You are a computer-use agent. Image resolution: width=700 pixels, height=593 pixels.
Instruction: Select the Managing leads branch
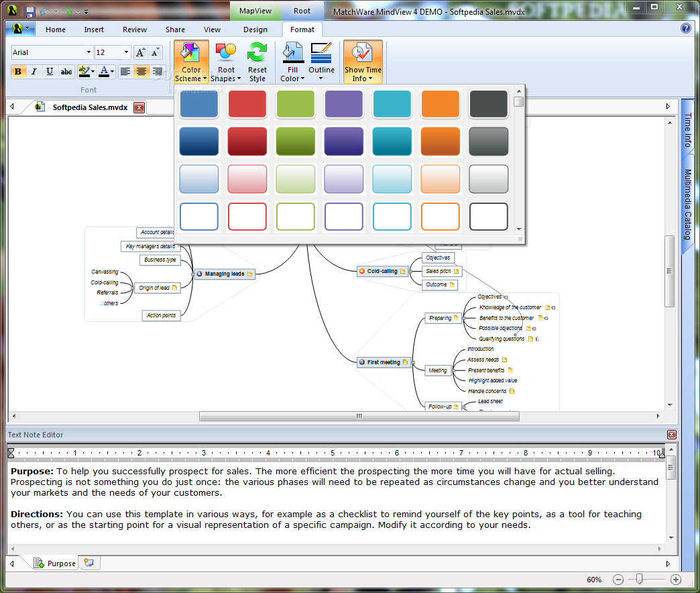point(225,274)
